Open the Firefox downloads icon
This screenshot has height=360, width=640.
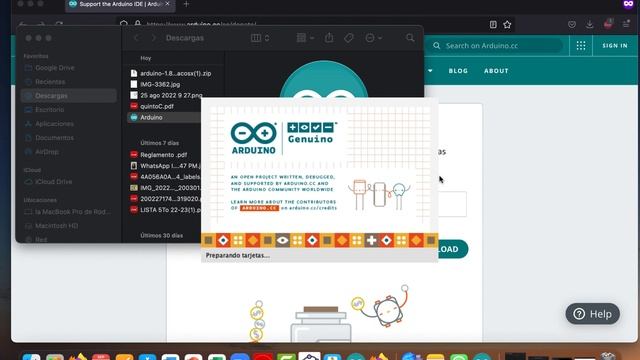[x=589, y=24]
